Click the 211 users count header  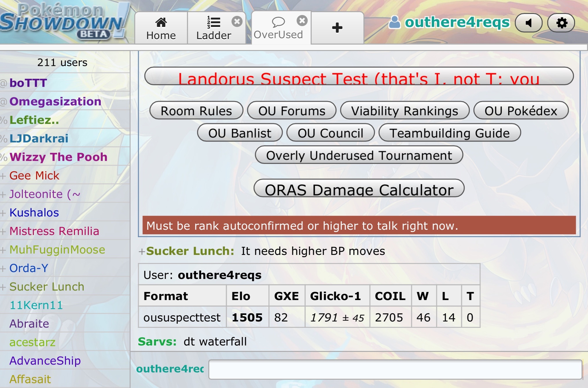click(62, 62)
